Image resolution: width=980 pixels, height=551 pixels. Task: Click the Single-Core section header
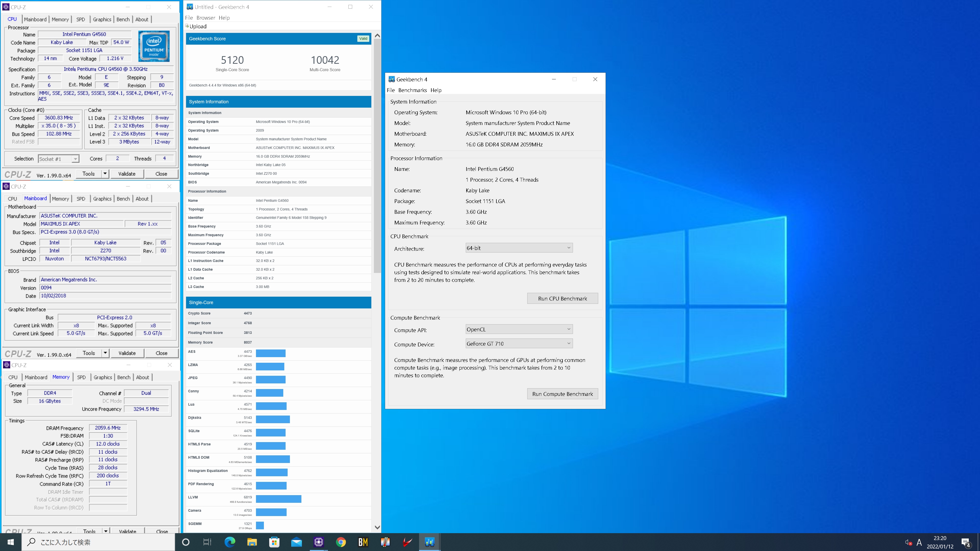click(278, 302)
